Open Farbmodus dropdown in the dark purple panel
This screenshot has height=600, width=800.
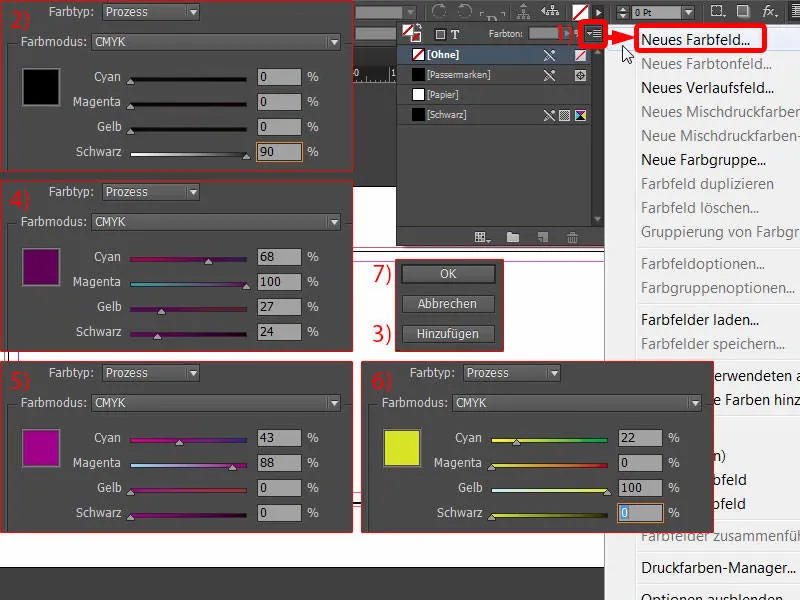click(x=216, y=222)
